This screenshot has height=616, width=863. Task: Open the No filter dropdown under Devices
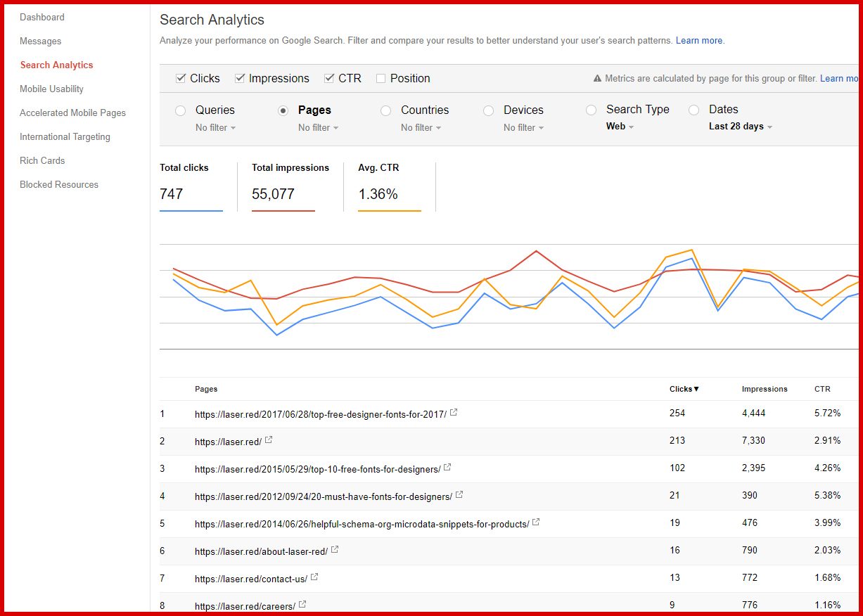(x=524, y=127)
